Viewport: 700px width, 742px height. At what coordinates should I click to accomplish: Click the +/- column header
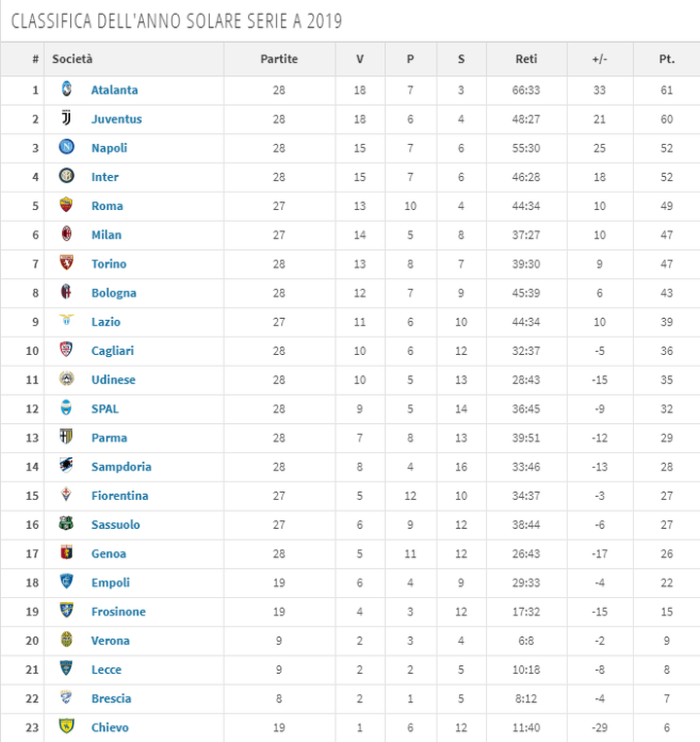click(x=599, y=59)
